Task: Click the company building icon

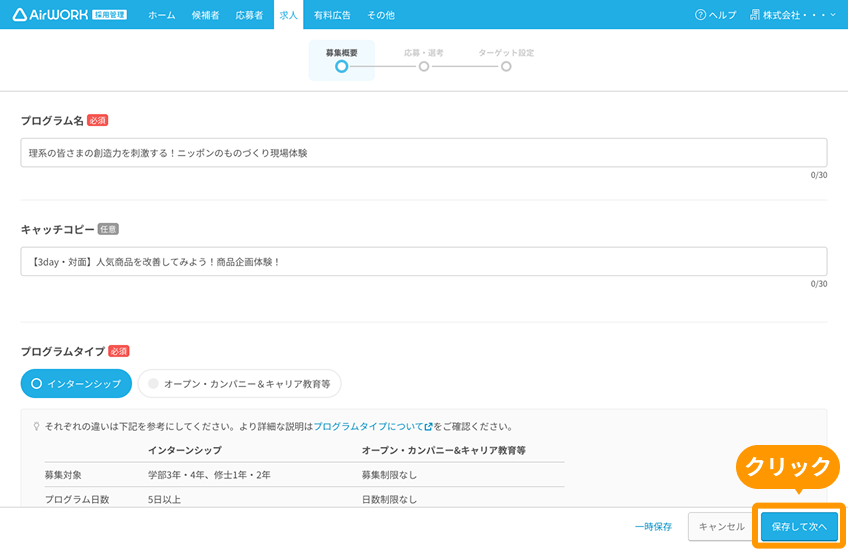Action: tap(754, 15)
